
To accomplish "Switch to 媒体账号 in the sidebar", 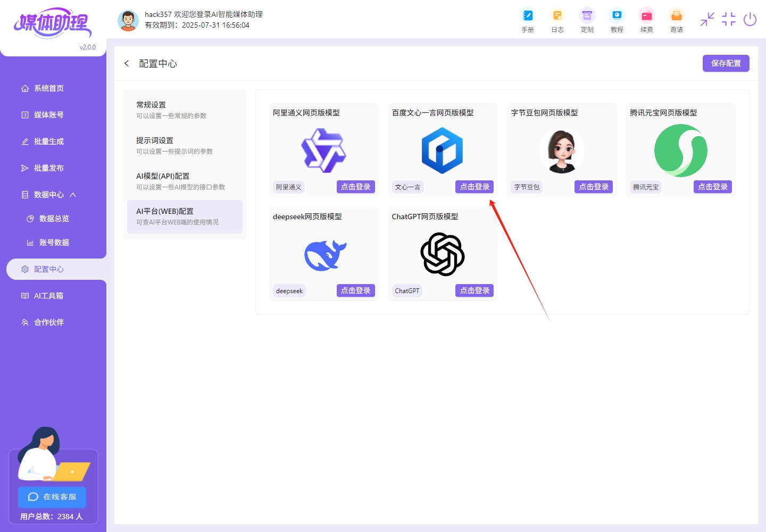I will (x=49, y=114).
